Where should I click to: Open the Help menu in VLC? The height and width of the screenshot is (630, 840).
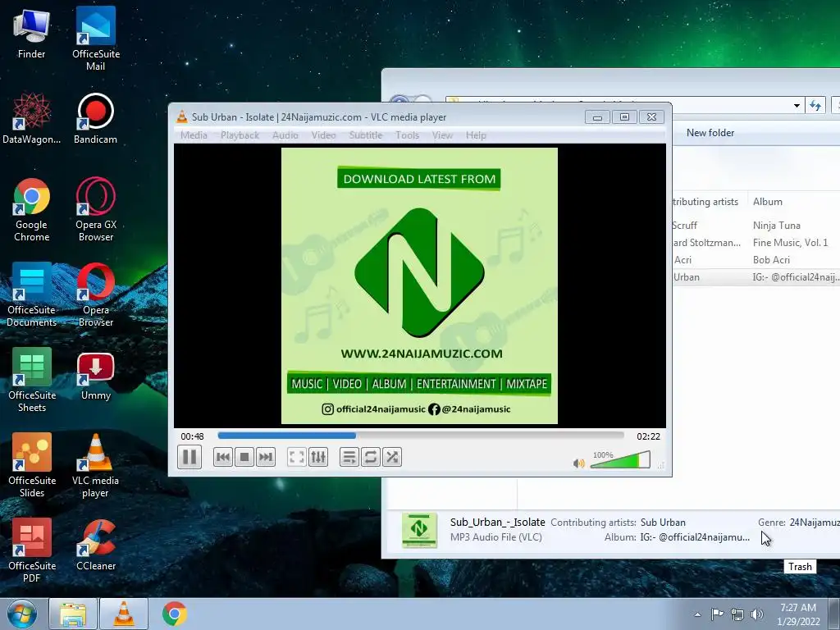click(476, 135)
